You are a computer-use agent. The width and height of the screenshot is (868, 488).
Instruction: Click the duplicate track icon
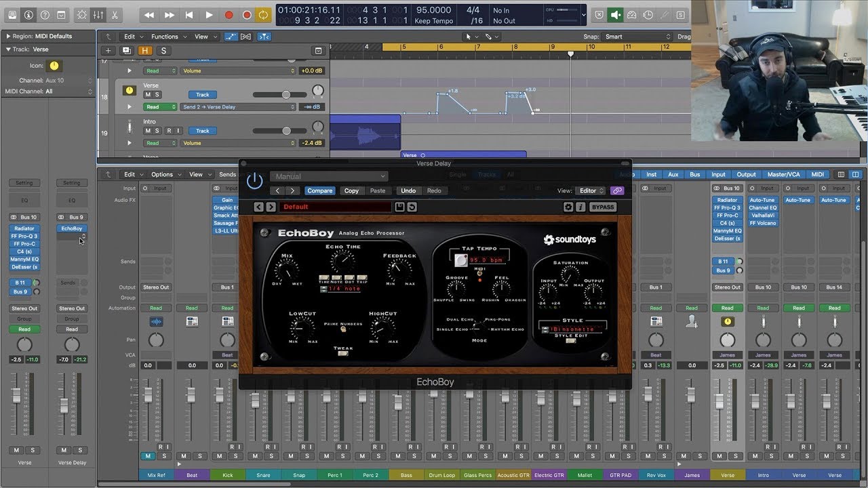coord(126,51)
